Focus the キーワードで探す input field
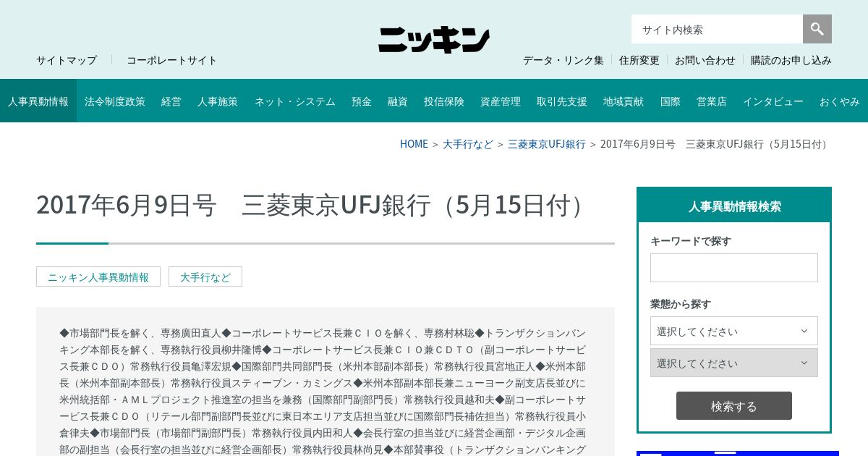This screenshot has width=868, height=456. point(734,268)
